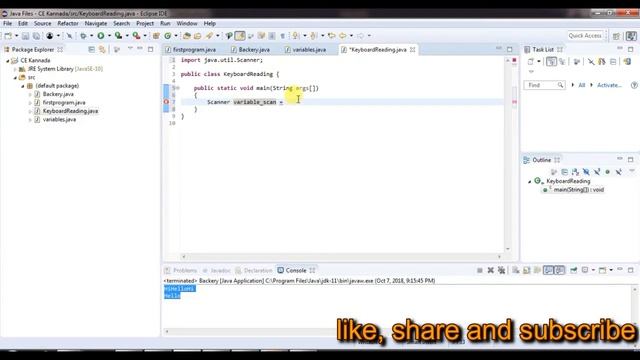The image size is (640, 360).
Task: Click the Last Edit Location arrow icon
Action: (331, 36)
